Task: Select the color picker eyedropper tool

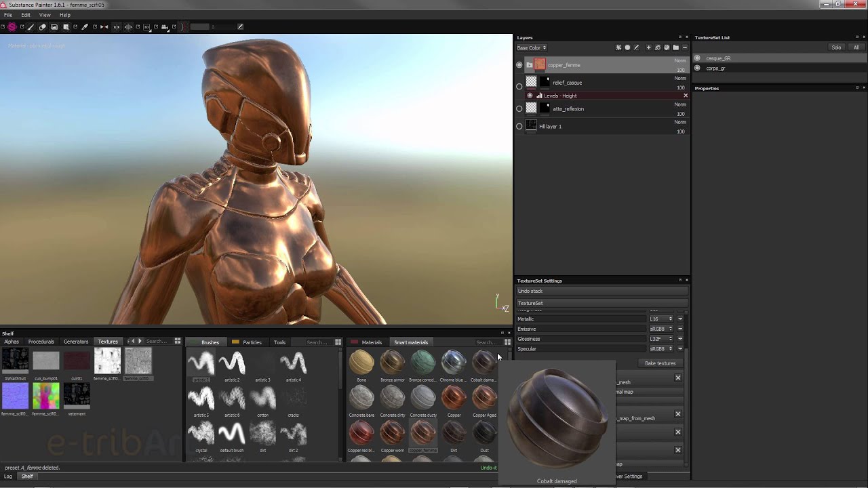Action: pyautogui.click(x=84, y=27)
